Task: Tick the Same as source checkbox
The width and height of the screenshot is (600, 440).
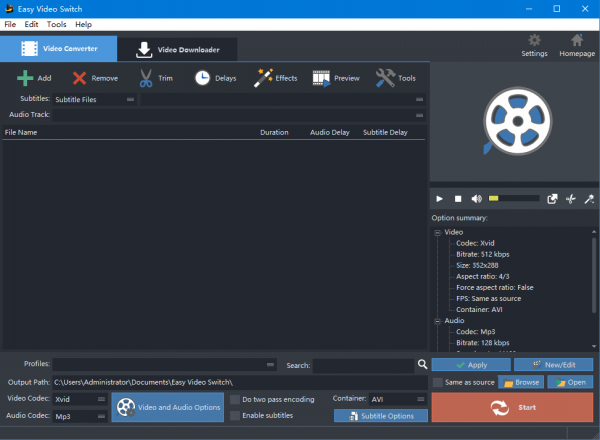Action: 438,382
